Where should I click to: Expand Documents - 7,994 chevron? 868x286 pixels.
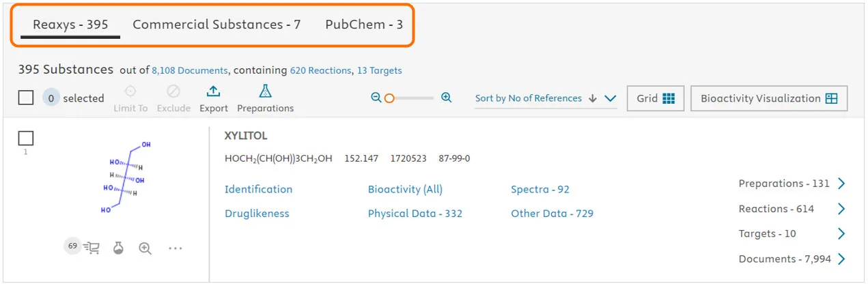pyautogui.click(x=841, y=259)
